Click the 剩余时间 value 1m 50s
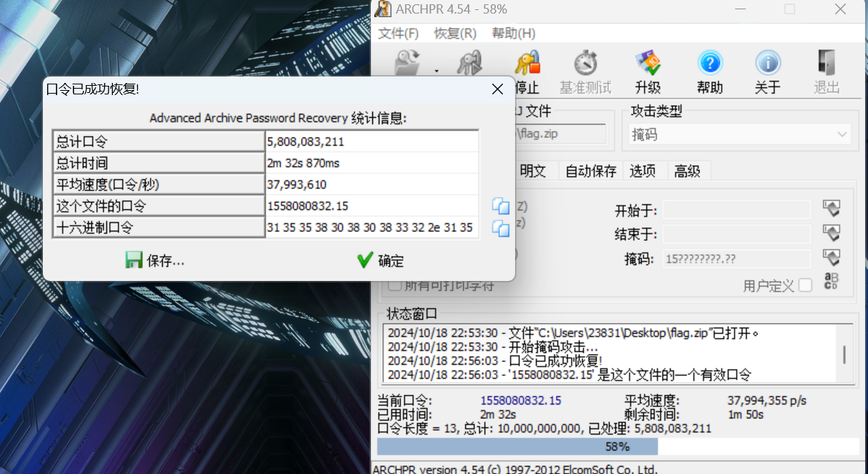The width and height of the screenshot is (868, 474). click(x=745, y=414)
